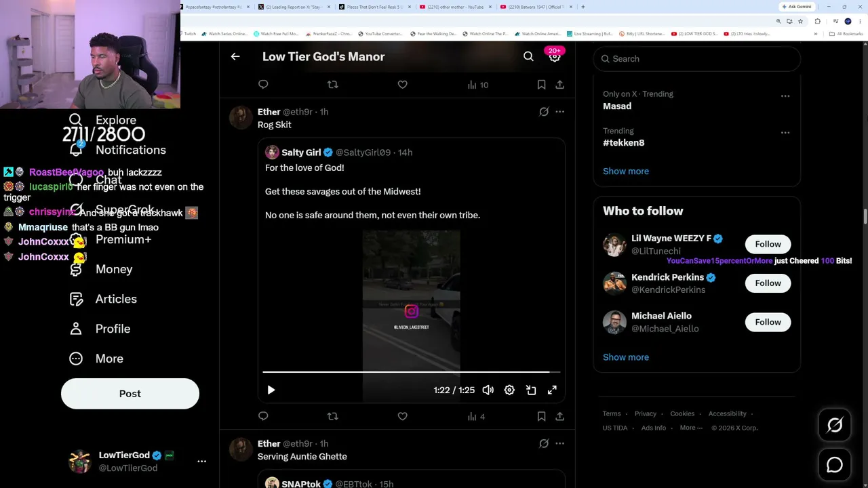Click the Ask Gemini button
This screenshot has height=488, width=868.
797,7
